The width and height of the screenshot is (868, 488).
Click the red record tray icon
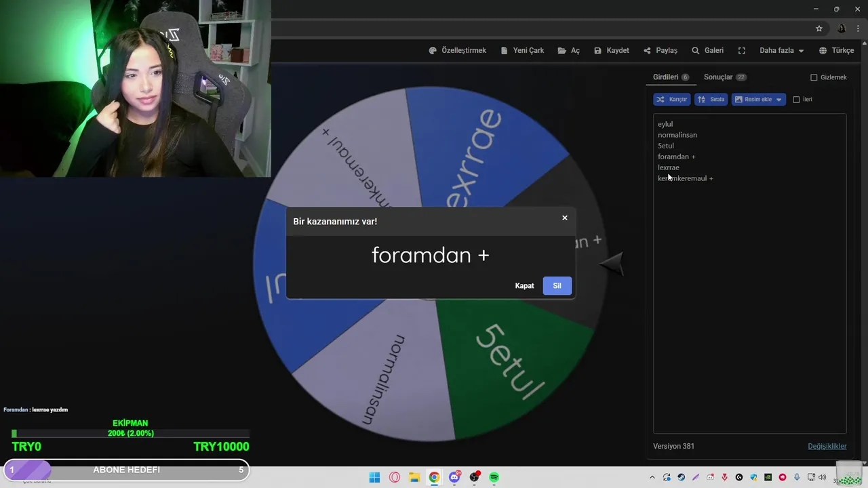(783, 477)
